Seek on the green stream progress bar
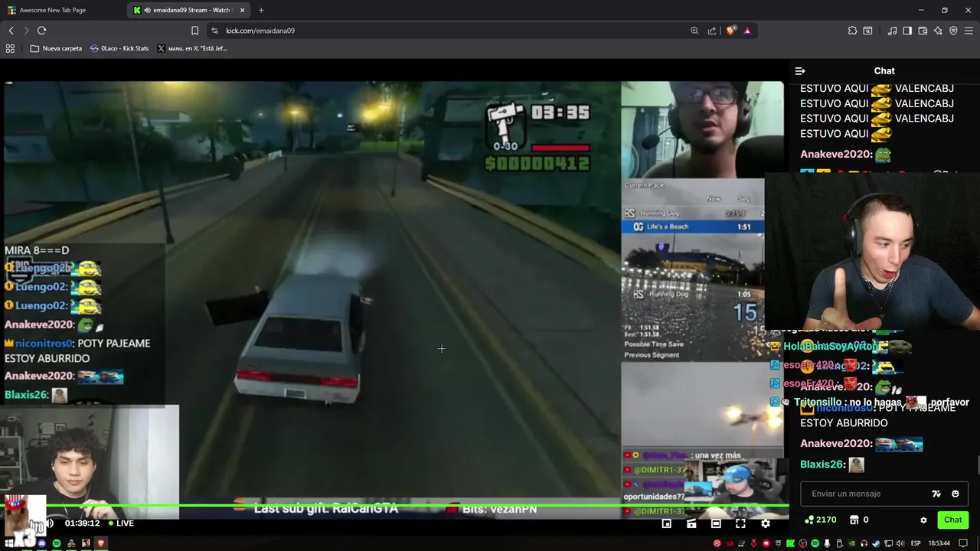Image resolution: width=980 pixels, height=551 pixels. [x=396, y=505]
